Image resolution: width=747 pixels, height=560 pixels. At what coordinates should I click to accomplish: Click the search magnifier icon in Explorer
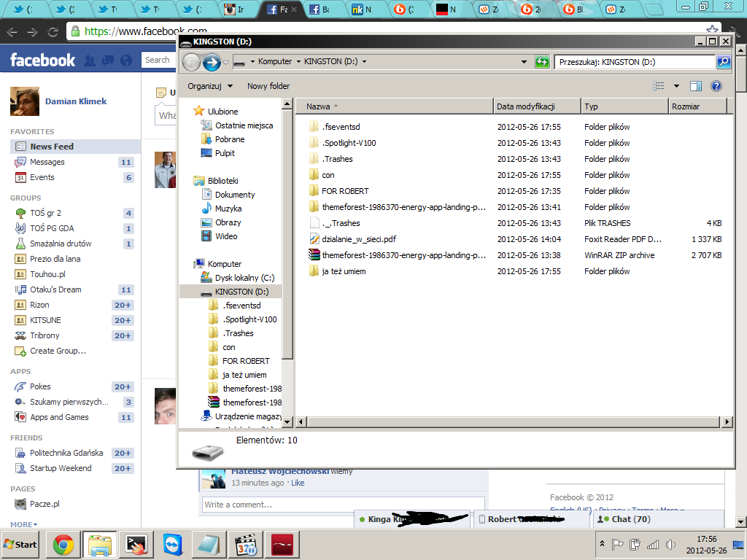tap(724, 62)
